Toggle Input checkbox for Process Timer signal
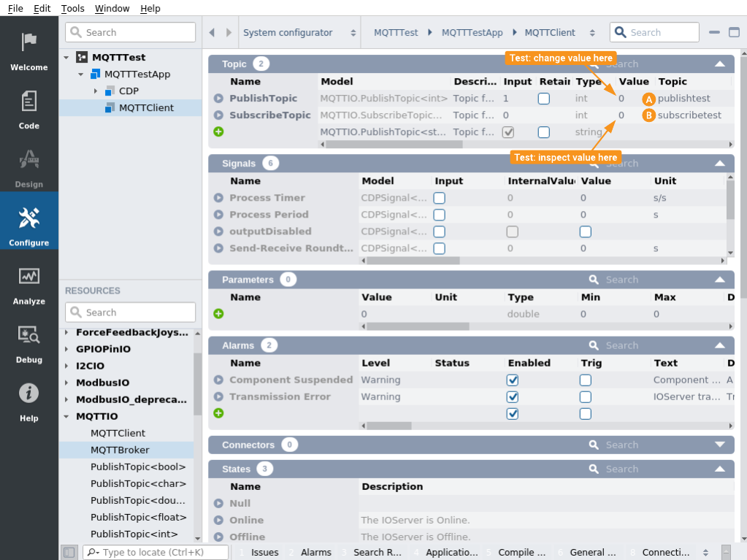 pos(439,198)
